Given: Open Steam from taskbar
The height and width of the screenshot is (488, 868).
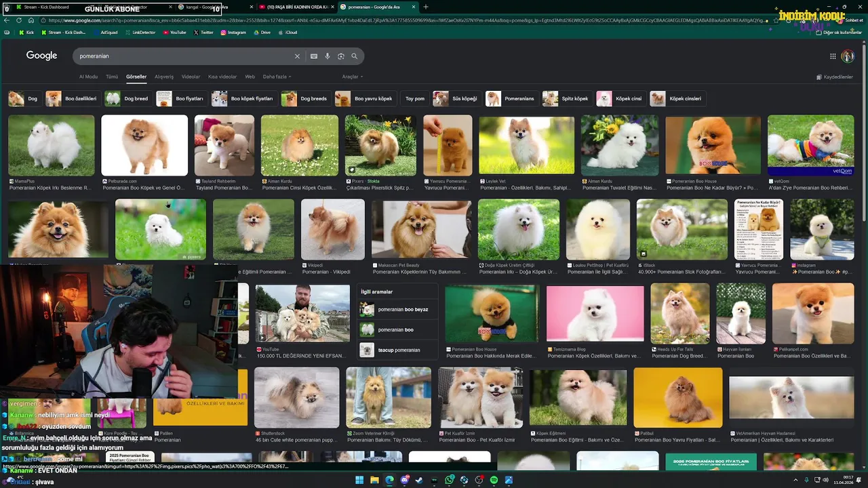Looking at the screenshot, I should (x=419, y=480).
